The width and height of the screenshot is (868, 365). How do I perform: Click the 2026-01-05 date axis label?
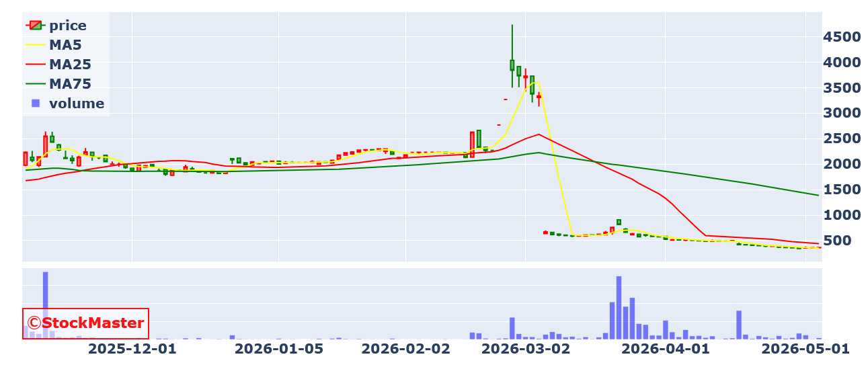(x=278, y=349)
